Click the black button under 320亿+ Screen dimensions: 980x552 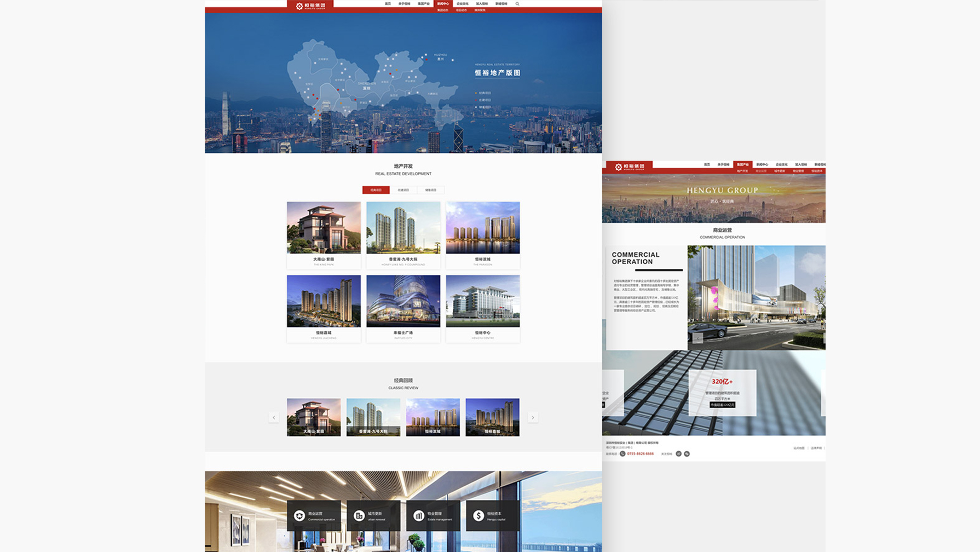pos(722,405)
